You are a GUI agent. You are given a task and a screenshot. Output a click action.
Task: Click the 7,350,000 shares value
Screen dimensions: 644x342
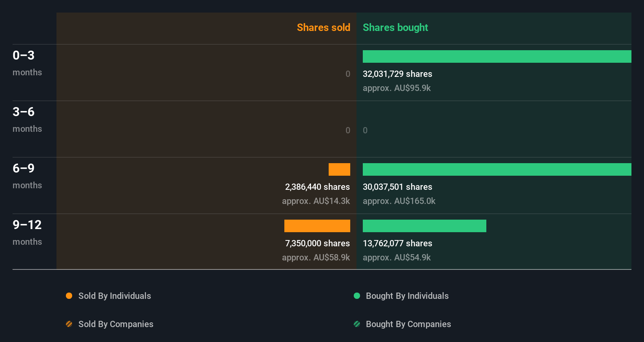click(317, 243)
